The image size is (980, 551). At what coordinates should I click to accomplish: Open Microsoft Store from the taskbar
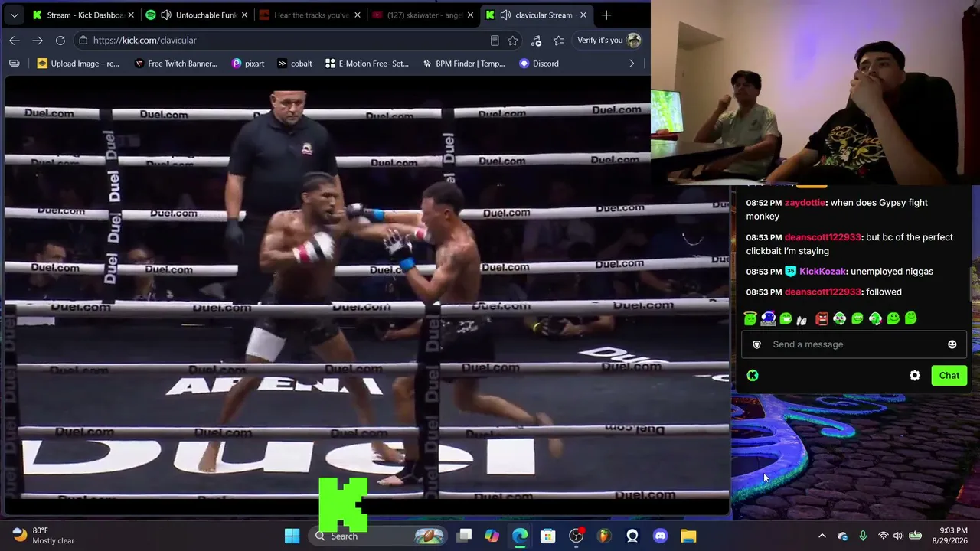point(547,536)
